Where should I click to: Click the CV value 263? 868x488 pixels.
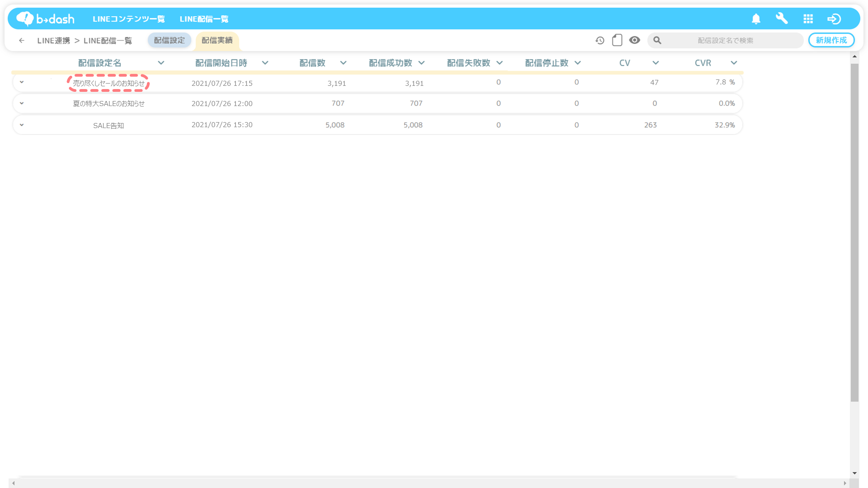pos(650,125)
